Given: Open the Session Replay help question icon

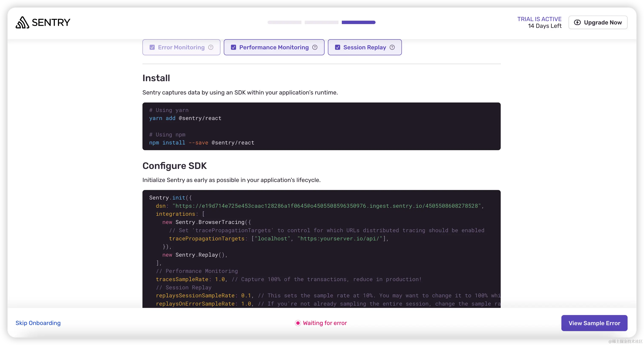Looking at the screenshot, I should point(392,47).
